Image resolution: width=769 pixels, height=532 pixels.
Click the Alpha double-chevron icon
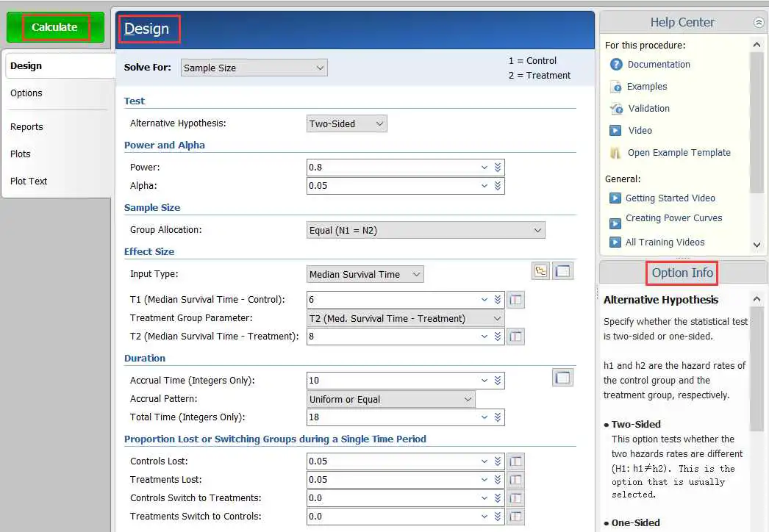pos(498,186)
